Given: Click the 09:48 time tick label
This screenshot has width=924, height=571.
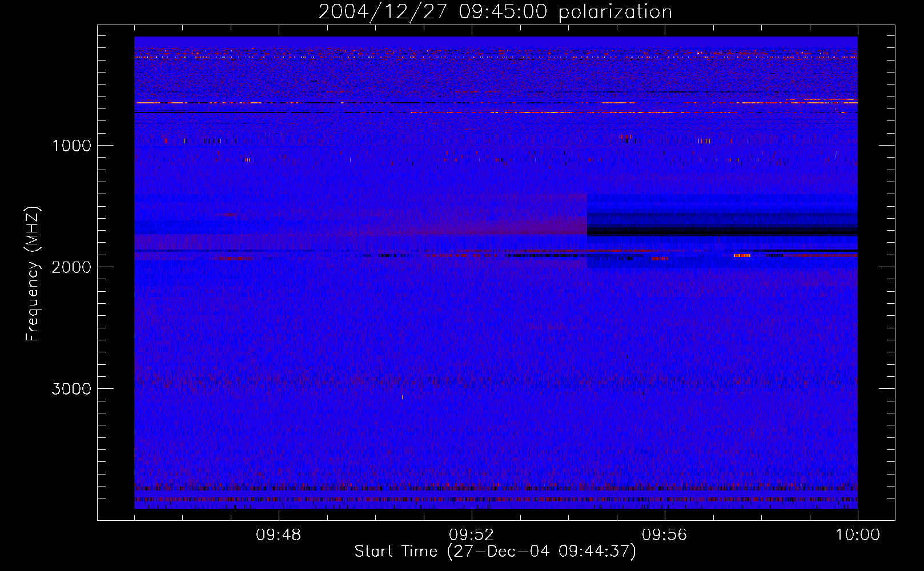Looking at the screenshot, I should 279,535.
